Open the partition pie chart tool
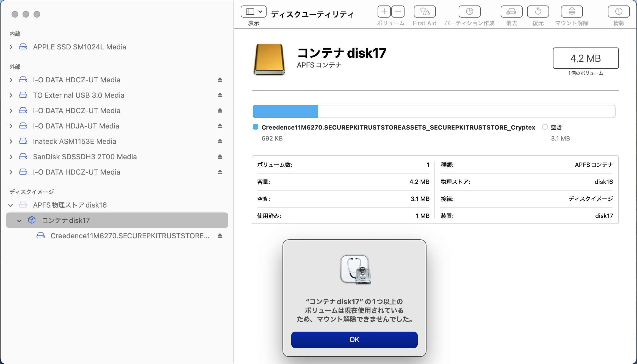 pos(469,12)
